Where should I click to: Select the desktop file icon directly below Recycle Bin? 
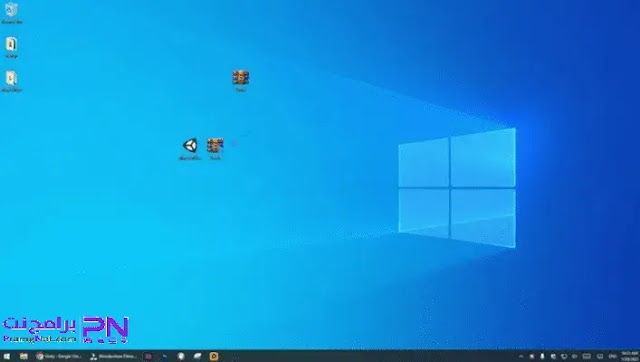tap(11, 47)
